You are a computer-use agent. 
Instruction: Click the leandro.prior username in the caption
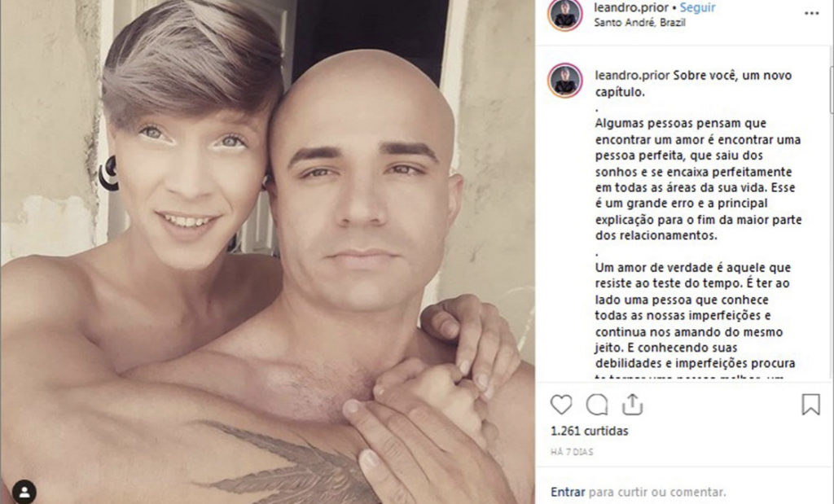pos(632,76)
